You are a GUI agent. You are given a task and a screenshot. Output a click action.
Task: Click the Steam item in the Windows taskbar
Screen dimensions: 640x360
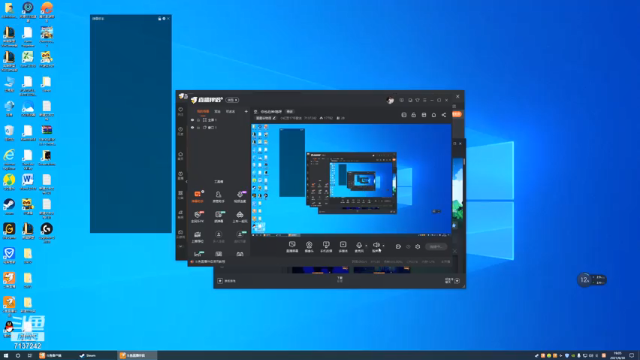click(x=89, y=356)
